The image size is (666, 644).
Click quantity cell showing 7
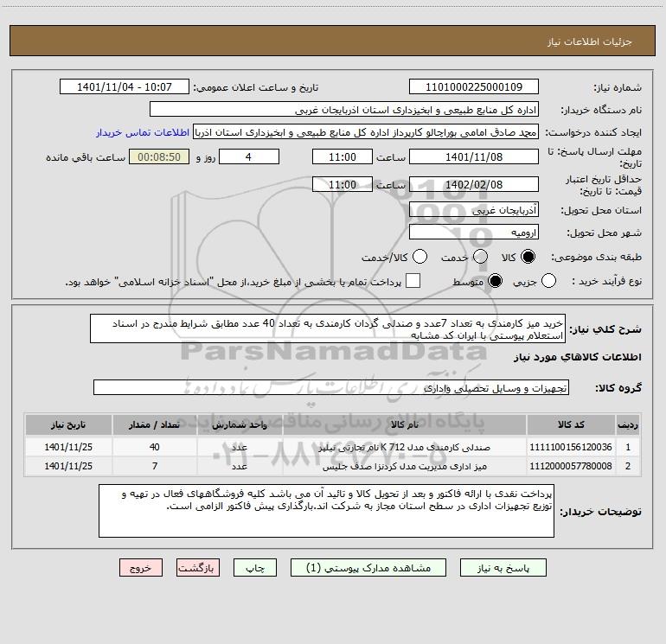tap(155, 466)
